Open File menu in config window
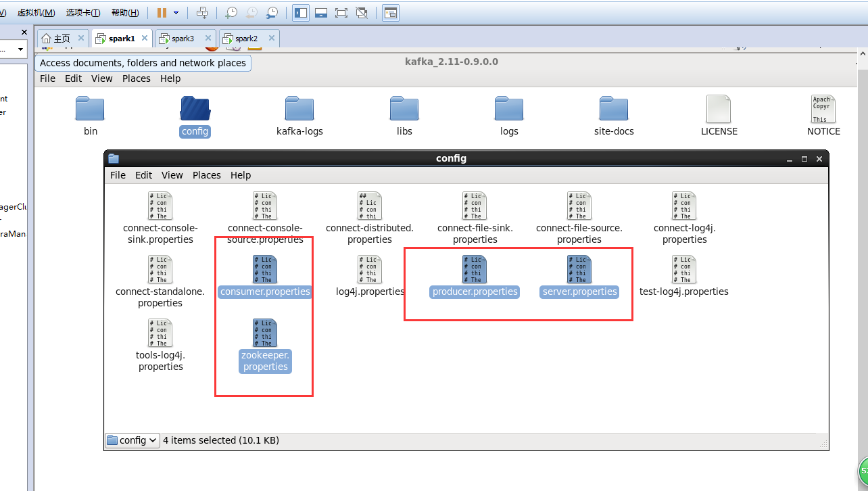The image size is (868, 491). pos(118,175)
